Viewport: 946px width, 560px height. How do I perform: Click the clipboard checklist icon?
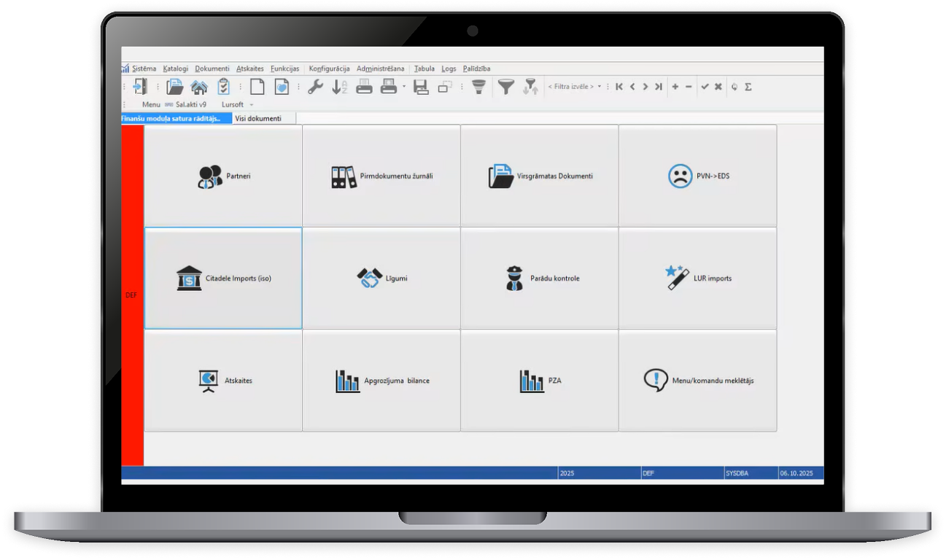(x=223, y=87)
